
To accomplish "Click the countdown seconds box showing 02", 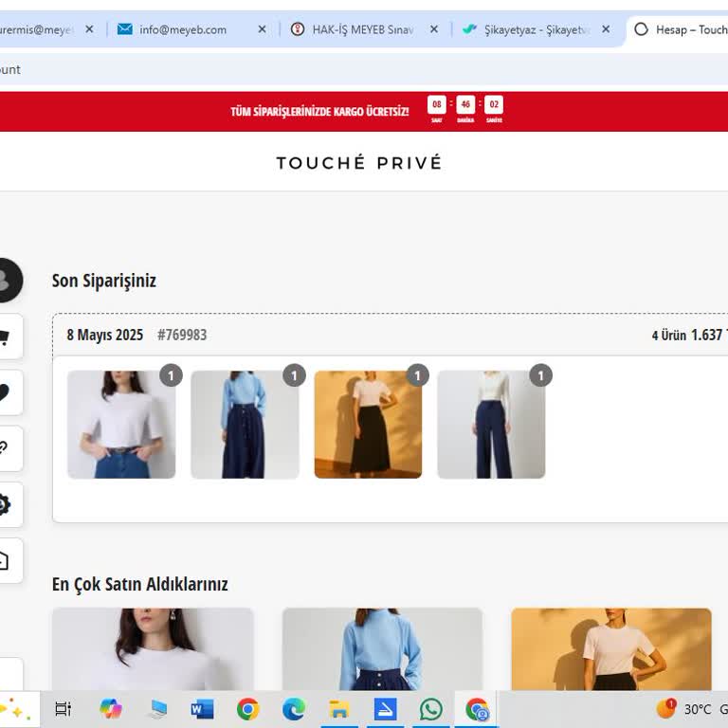I will click(494, 104).
